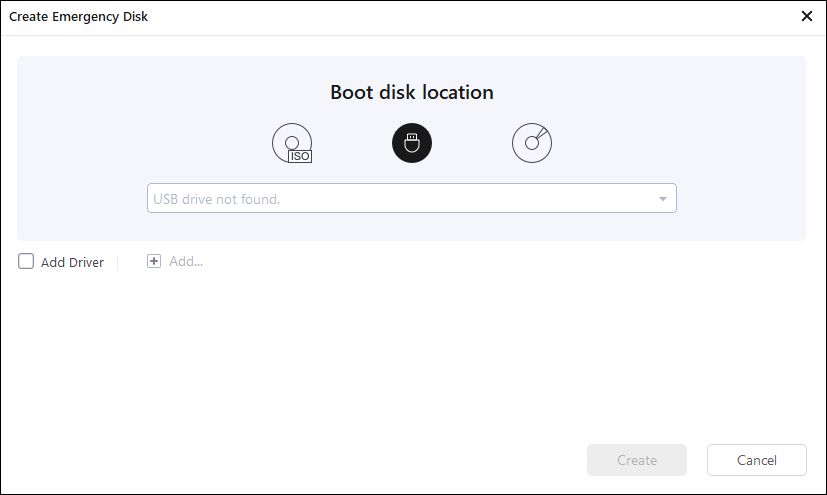Viewport: 827px width, 495px height.
Task: Expand the USB drive dropdown arrow
Action: (x=662, y=199)
